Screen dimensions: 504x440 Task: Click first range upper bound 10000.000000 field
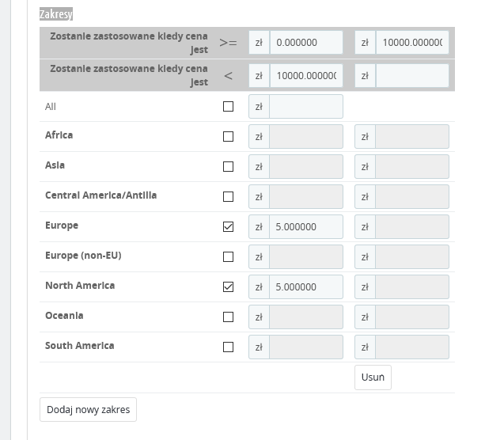(x=411, y=43)
